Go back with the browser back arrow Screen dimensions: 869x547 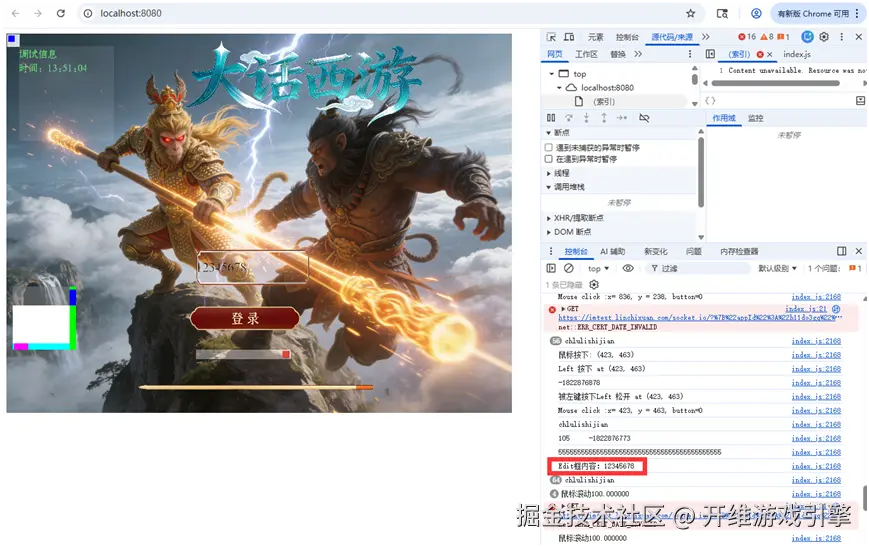click(x=16, y=13)
